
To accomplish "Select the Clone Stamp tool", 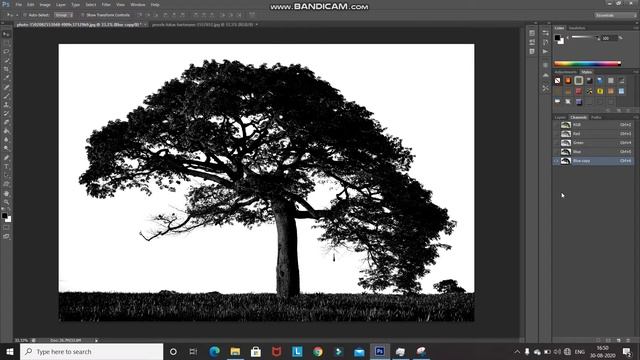I will click(x=6, y=105).
